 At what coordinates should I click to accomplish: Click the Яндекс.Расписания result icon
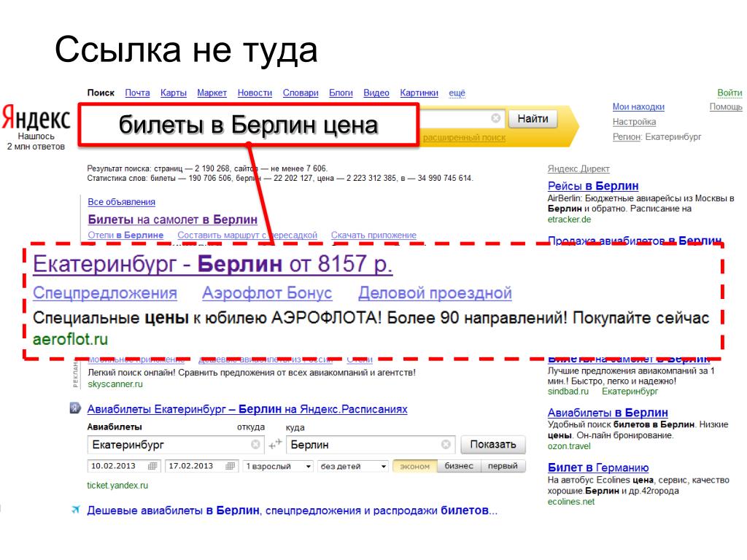click(75, 408)
